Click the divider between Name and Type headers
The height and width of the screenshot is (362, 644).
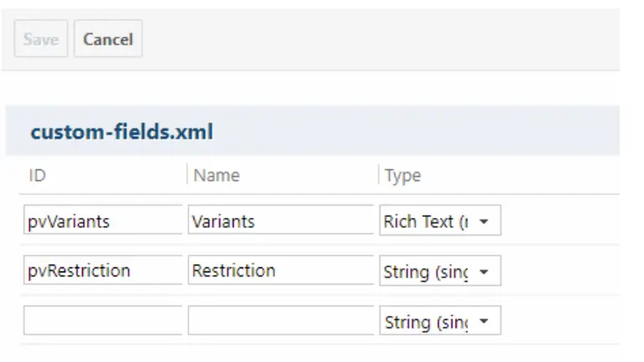point(378,175)
